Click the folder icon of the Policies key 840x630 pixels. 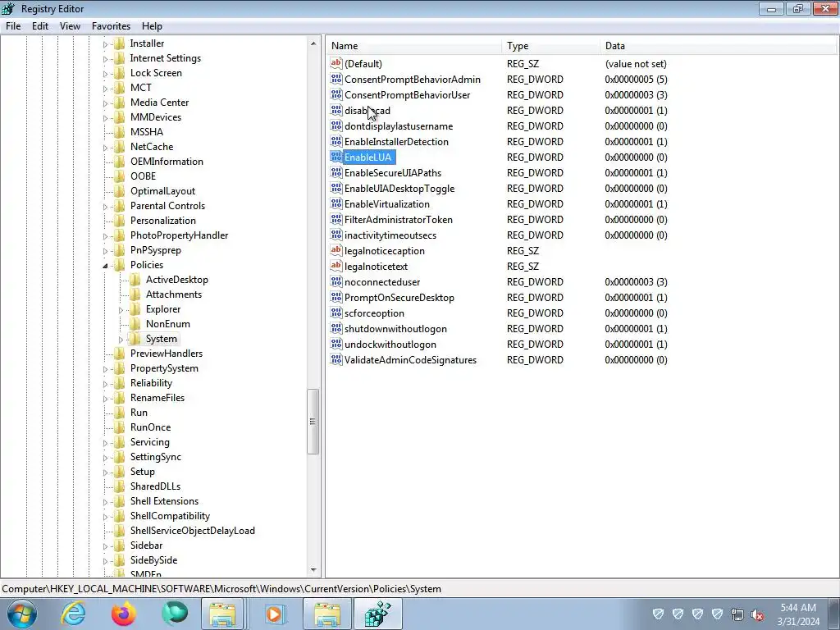click(x=120, y=265)
